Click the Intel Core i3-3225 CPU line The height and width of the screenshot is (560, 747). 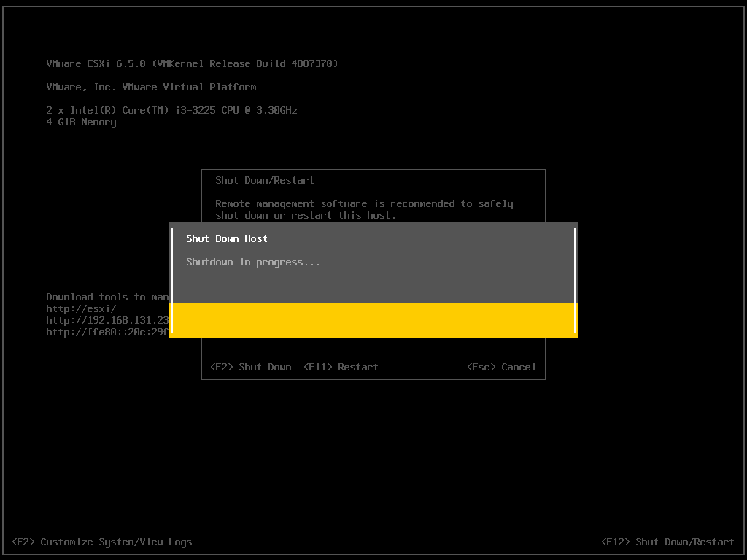click(171, 111)
